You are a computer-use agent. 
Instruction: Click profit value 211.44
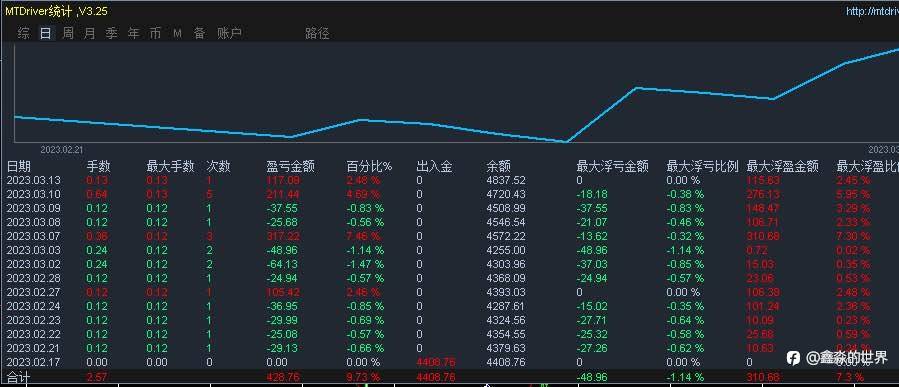(283, 194)
